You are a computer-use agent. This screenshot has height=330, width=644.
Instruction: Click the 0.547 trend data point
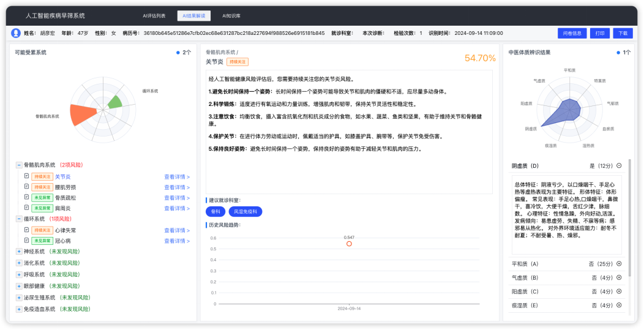(349, 244)
